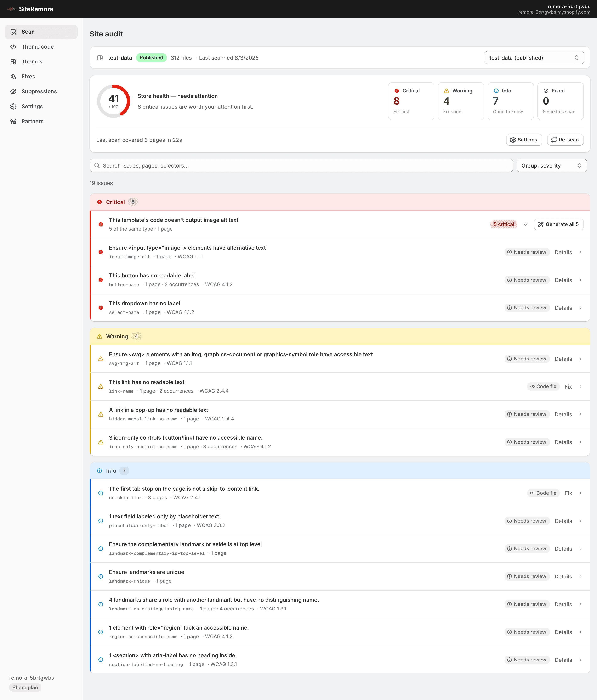Click the magnifier icon in search box

[97, 165]
